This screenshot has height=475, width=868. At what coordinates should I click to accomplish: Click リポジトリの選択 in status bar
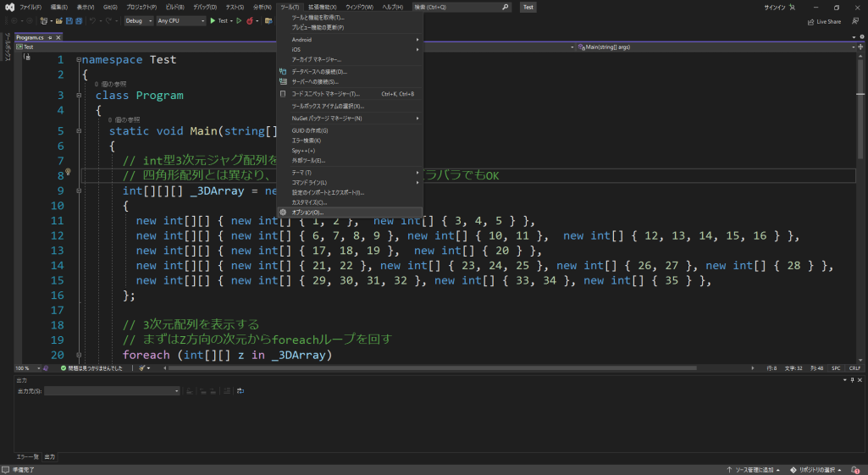tap(816, 470)
